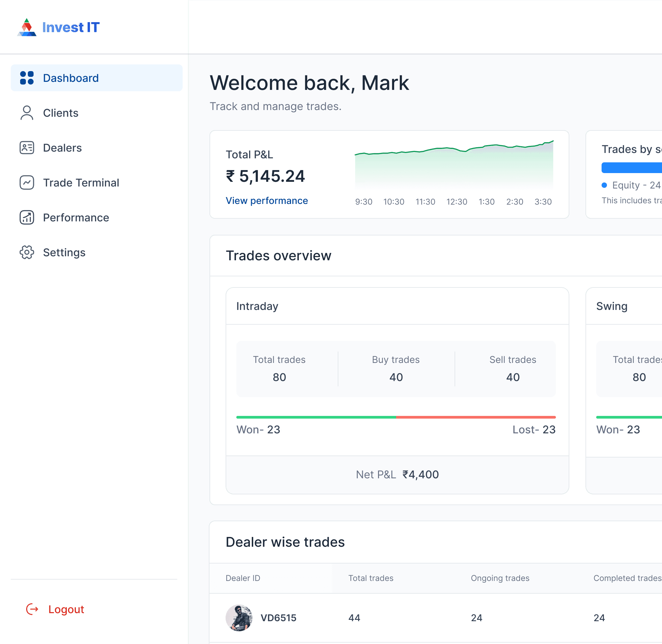The height and width of the screenshot is (644, 662).
Task: Click the Total trades column header
Action: pyautogui.click(x=371, y=578)
